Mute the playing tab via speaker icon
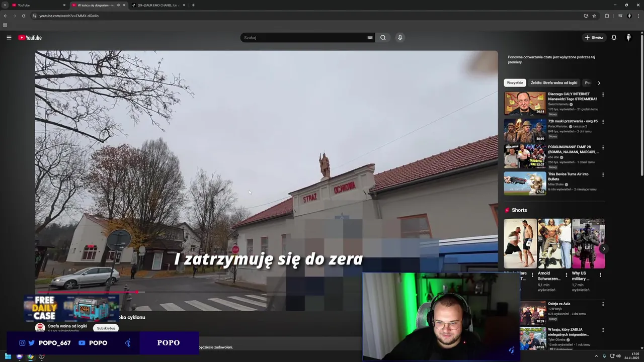The image size is (644, 362). click(x=118, y=5)
